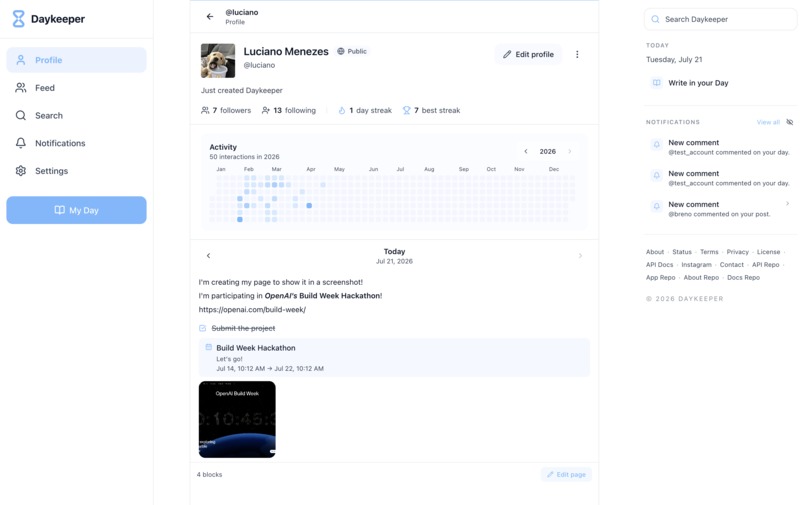The image size is (806, 505).
Task: Open the three-dot profile options menu
Action: (577, 55)
